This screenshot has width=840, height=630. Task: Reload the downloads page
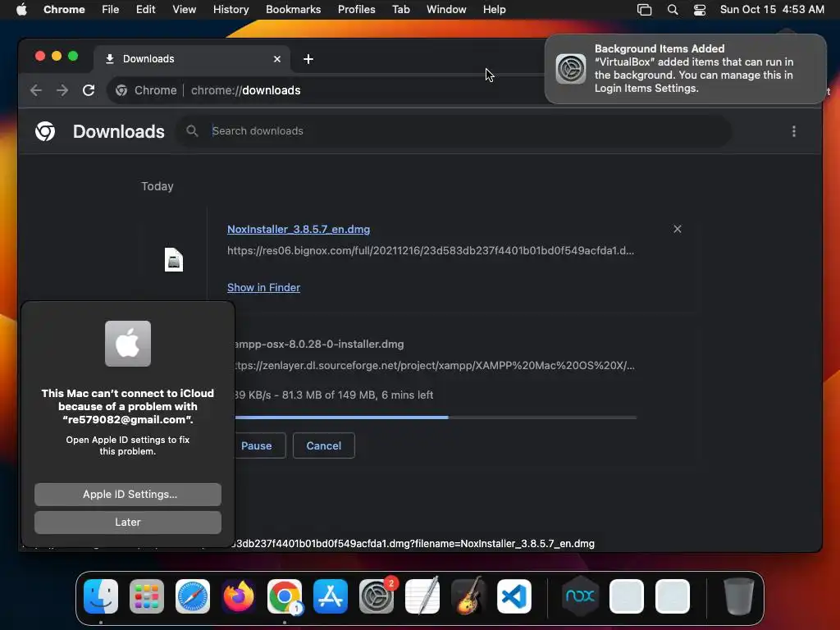89,90
